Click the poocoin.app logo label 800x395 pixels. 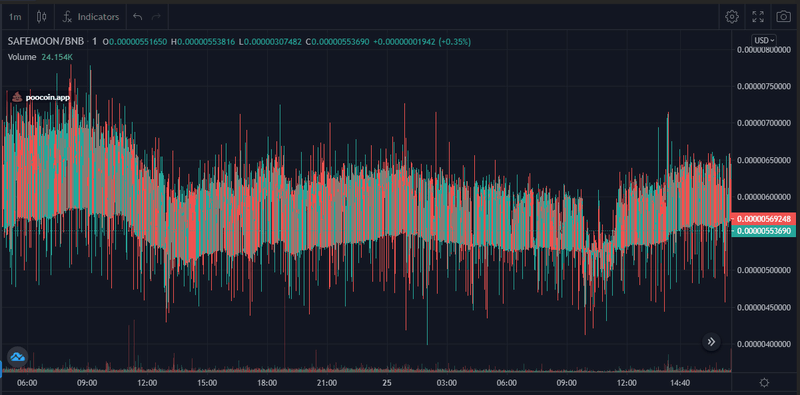point(41,97)
